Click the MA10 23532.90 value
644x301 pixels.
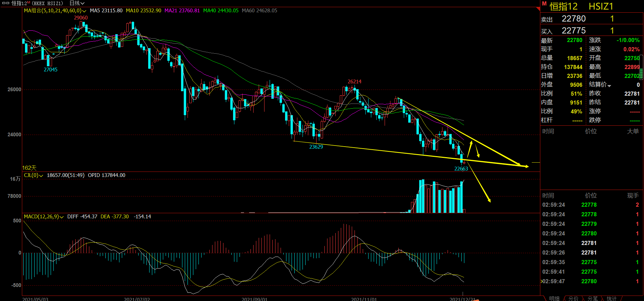[x=143, y=11]
